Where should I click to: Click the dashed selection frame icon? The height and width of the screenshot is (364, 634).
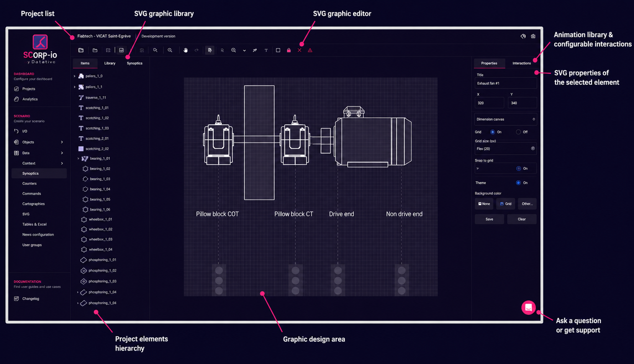[108, 50]
